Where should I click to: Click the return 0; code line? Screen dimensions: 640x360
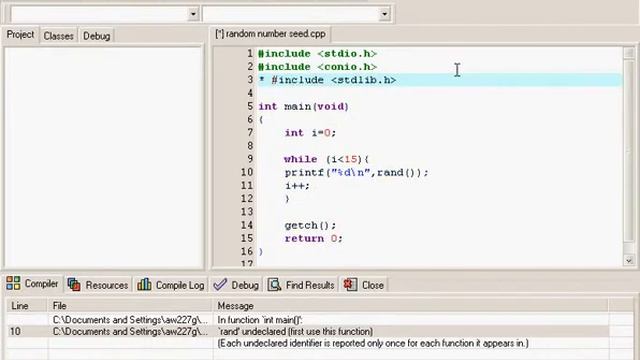[313, 238]
